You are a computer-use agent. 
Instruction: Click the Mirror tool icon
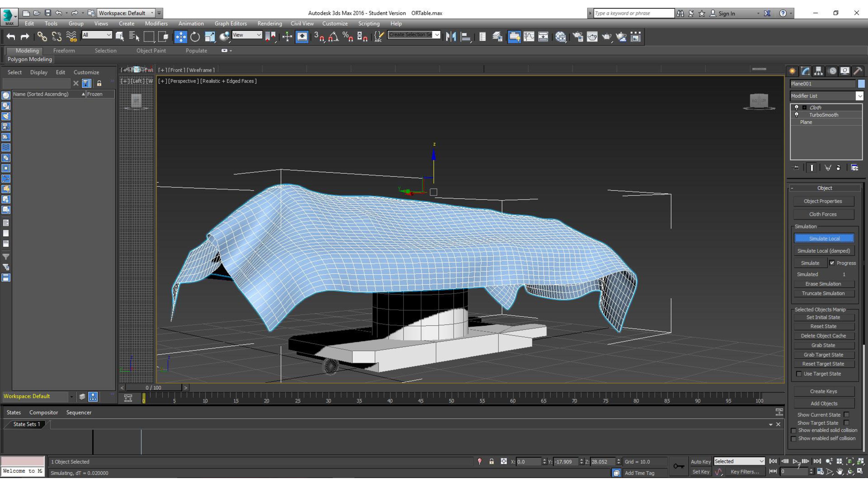pyautogui.click(x=451, y=36)
